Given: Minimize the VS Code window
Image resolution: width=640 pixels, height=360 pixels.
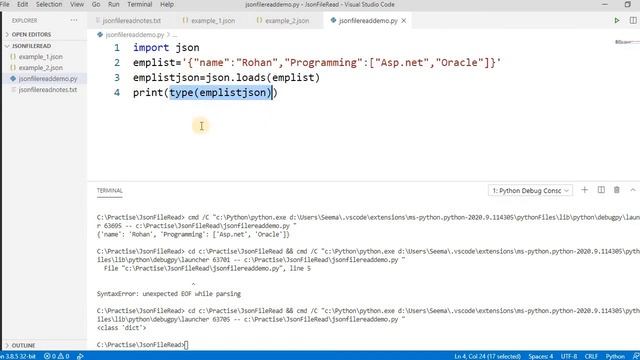Looking at the screenshot, I should click(x=605, y=4).
